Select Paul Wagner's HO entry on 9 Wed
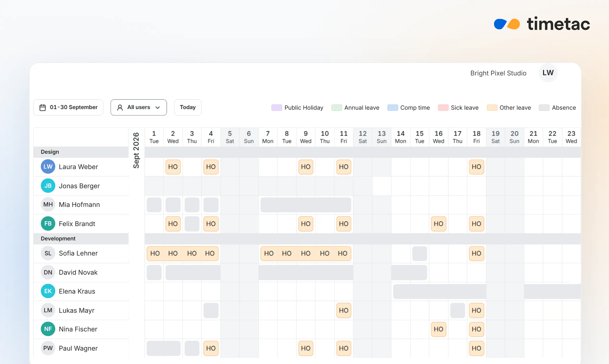This screenshot has width=609, height=364. tap(305, 348)
